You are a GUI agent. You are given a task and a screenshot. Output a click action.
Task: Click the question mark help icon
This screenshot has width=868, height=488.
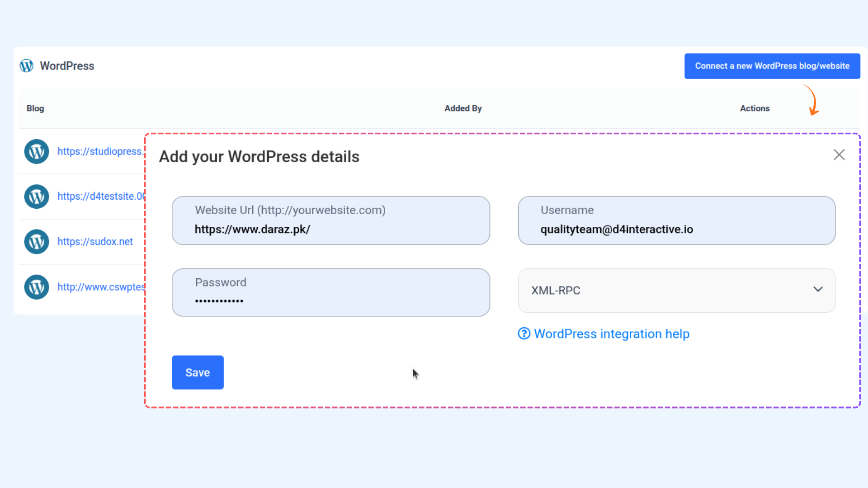tap(524, 333)
